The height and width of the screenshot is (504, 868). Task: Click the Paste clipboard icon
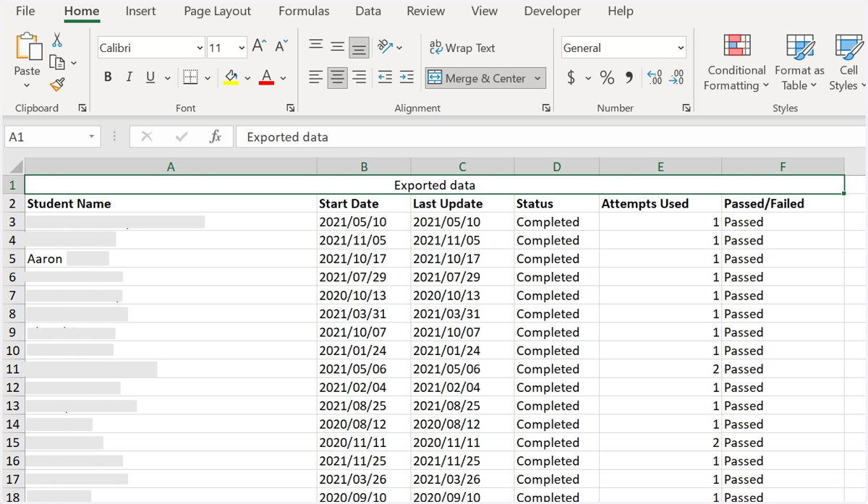pos(27,48)
